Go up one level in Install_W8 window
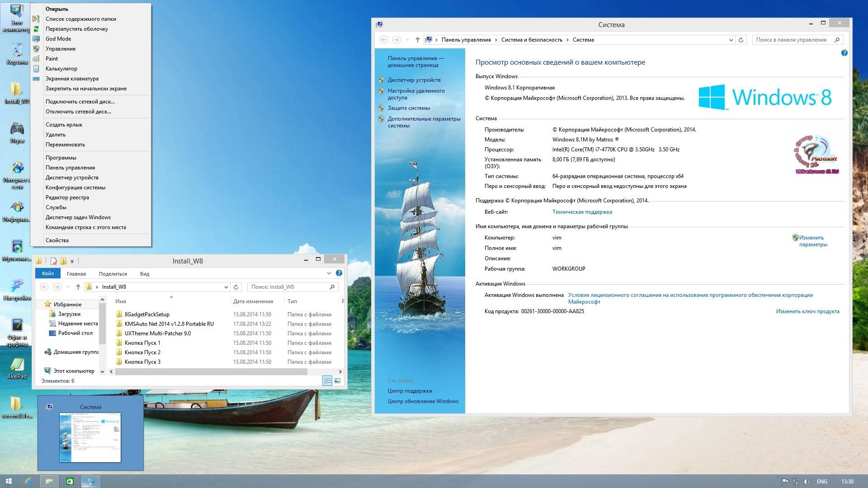 coord(78,287)
